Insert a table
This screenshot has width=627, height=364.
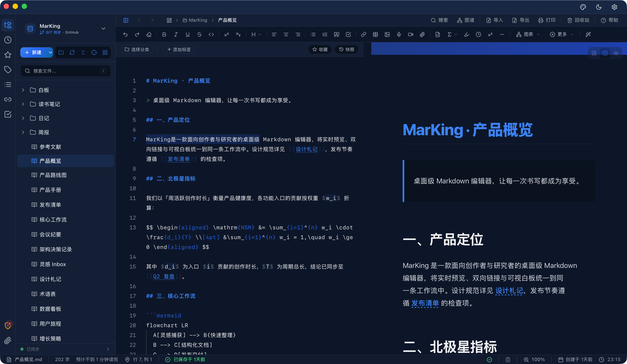coord(375,35)
